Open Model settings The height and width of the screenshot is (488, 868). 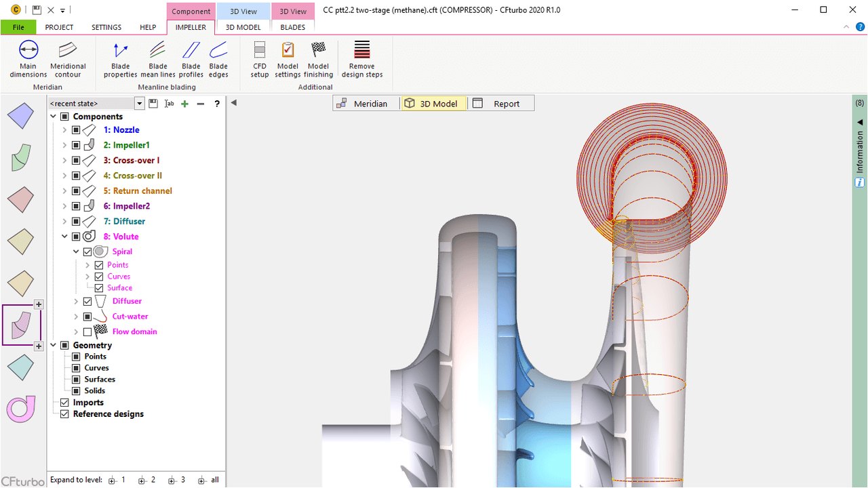288,59
